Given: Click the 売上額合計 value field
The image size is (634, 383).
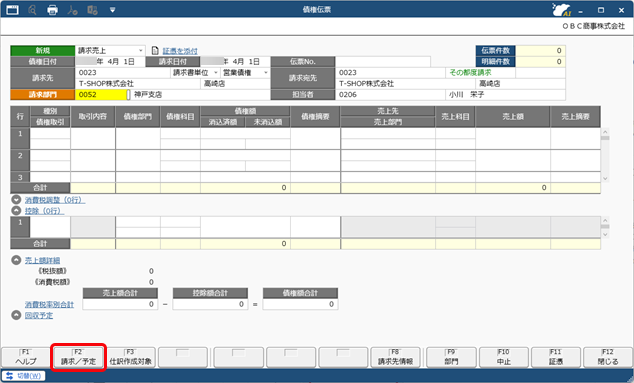Looking at the screenshot, I should click(x=120, y=304).
